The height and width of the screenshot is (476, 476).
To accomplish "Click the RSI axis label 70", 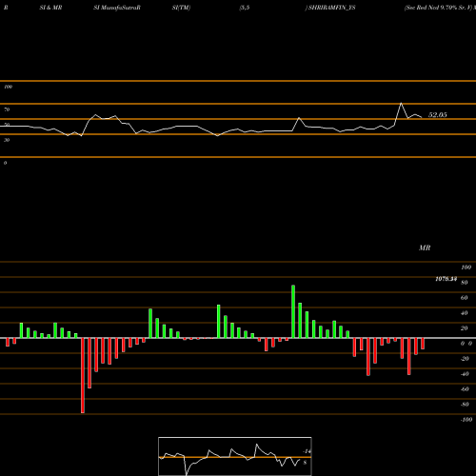I will 7,109.
